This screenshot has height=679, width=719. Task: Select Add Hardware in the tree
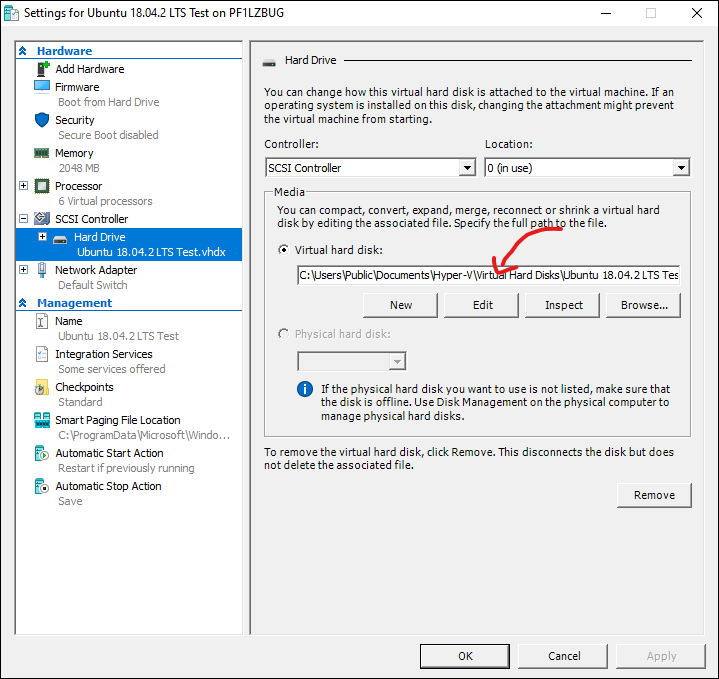tap(90, 69)
